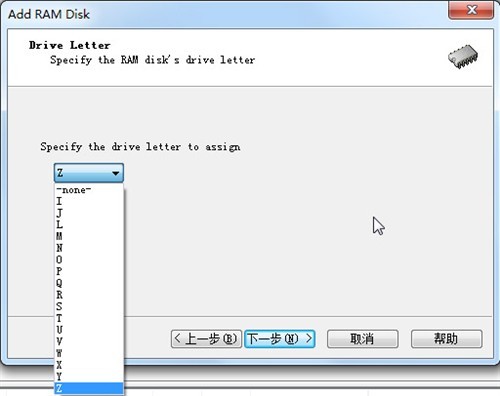
Task: Pick drive letter R in the dropdown list
Action: [89, 295]
